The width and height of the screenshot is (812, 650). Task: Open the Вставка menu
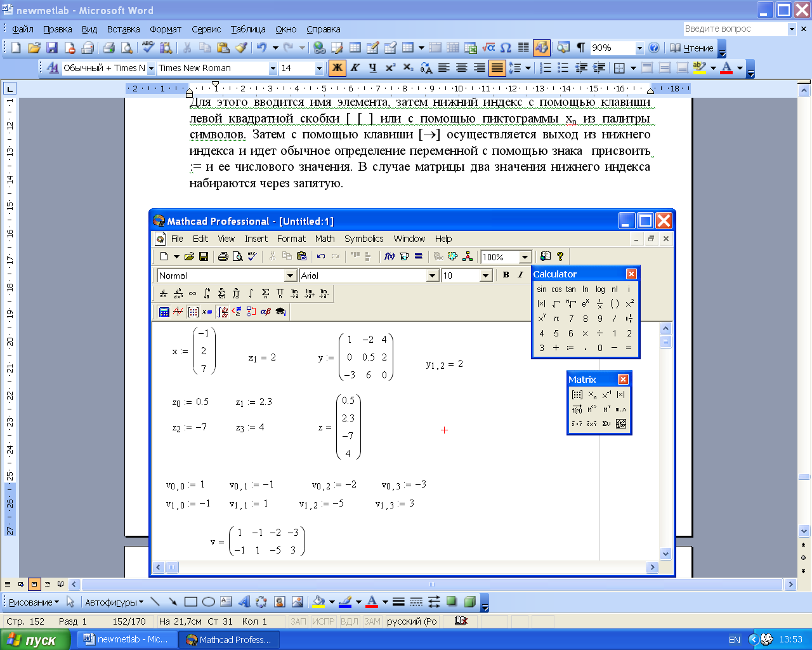click(x=123, y=29)
